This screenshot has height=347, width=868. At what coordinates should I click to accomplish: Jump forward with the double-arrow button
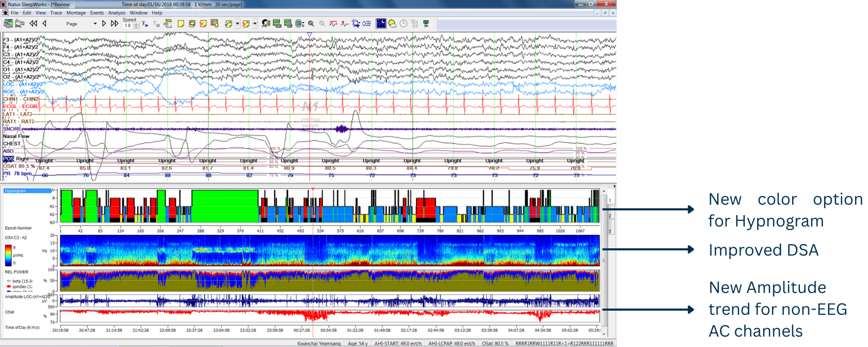click(x=114, y=23)
